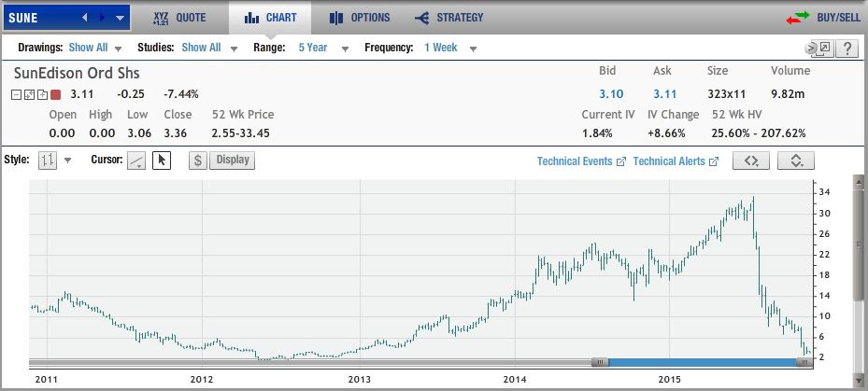868x391 pixels.
Task: Toggle the dollar sign price button
Action: point(198,161)
